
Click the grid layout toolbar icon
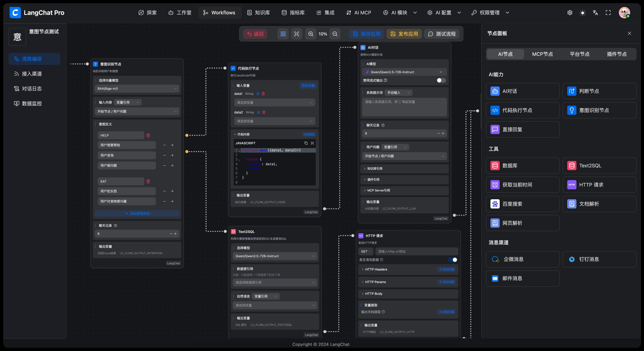283,34
